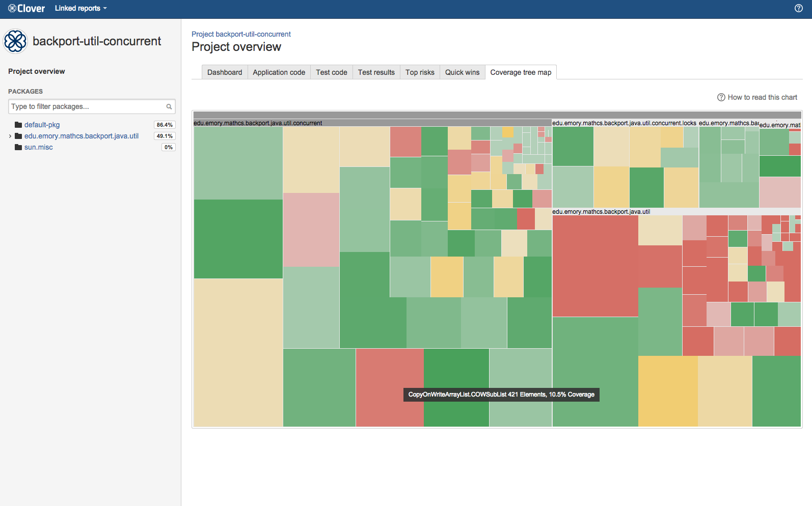This screenshot has height=506, width=812.
Task: Click the How to read this chart icon
Action: (x=721, y=98)
